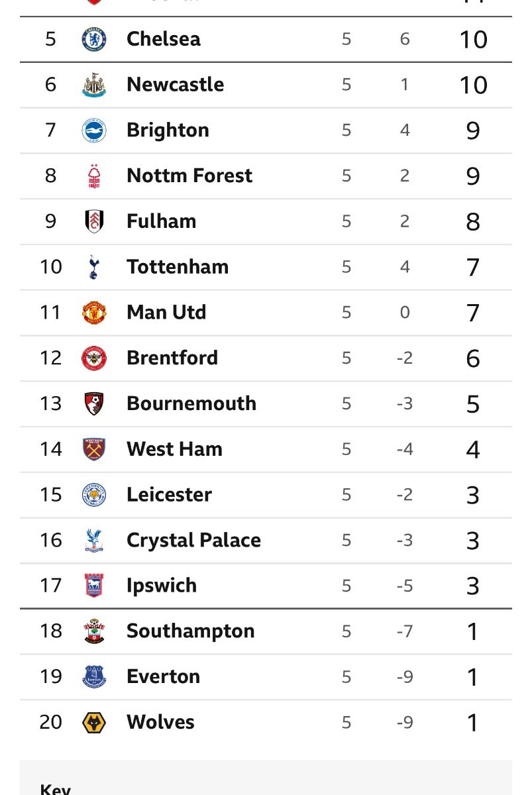Click the Tottenham cockerel badge

coord(93,267)
